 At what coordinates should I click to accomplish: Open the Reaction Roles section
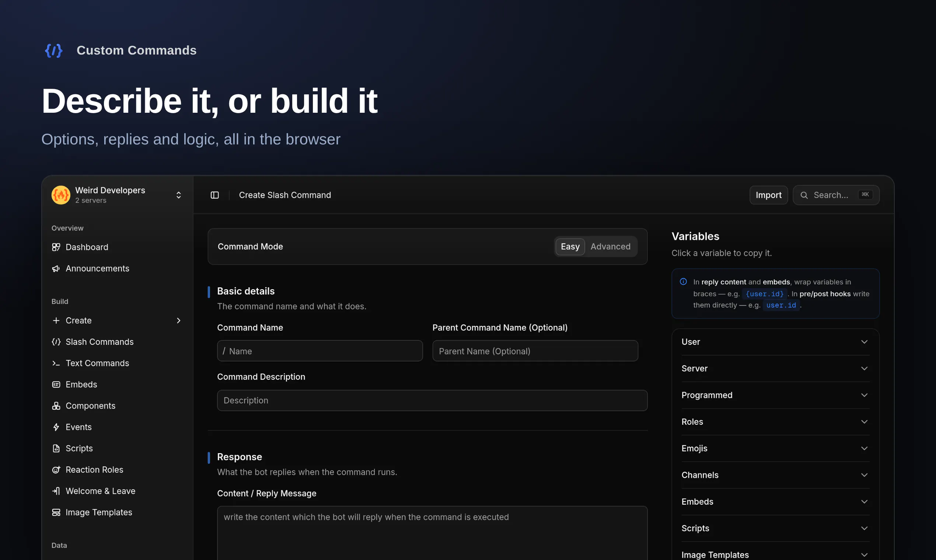pyautogui.click(x=118, y=469)
